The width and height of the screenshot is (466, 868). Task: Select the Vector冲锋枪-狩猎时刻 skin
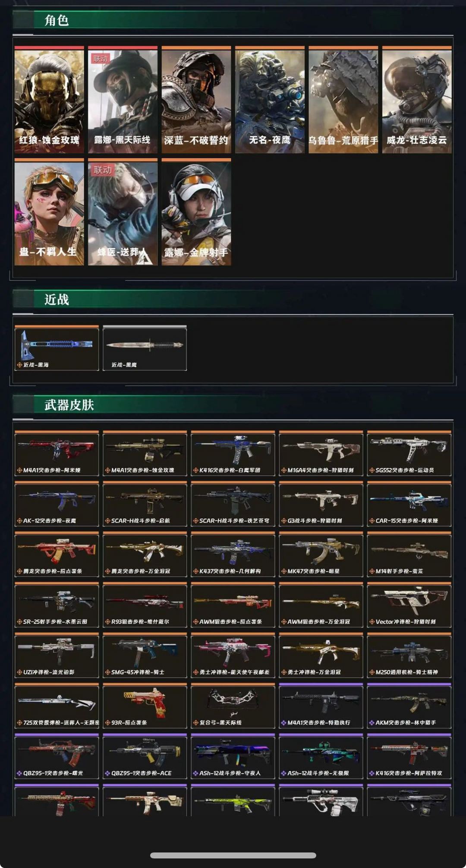(x=409, y=605)
